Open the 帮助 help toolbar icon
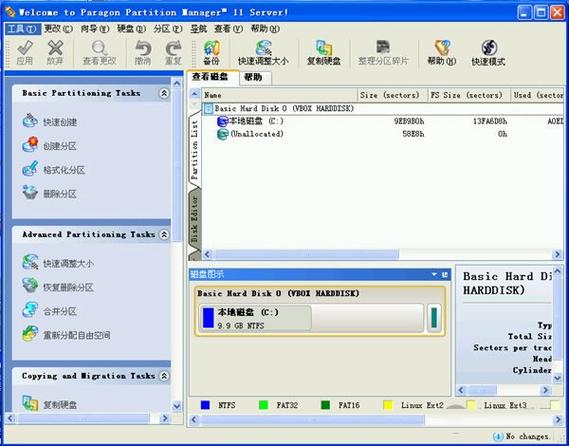569x446 pixels. 442,53
